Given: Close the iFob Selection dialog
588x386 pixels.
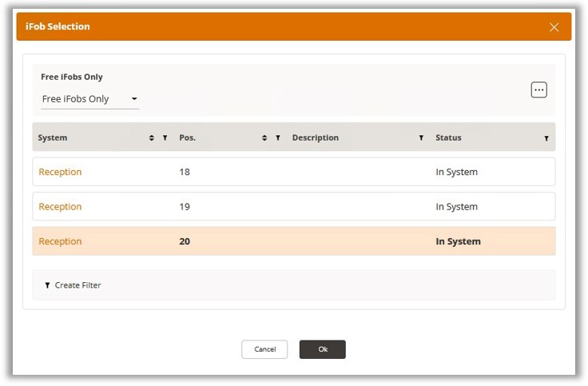Looking at the screenshot, I should point(554,27).
